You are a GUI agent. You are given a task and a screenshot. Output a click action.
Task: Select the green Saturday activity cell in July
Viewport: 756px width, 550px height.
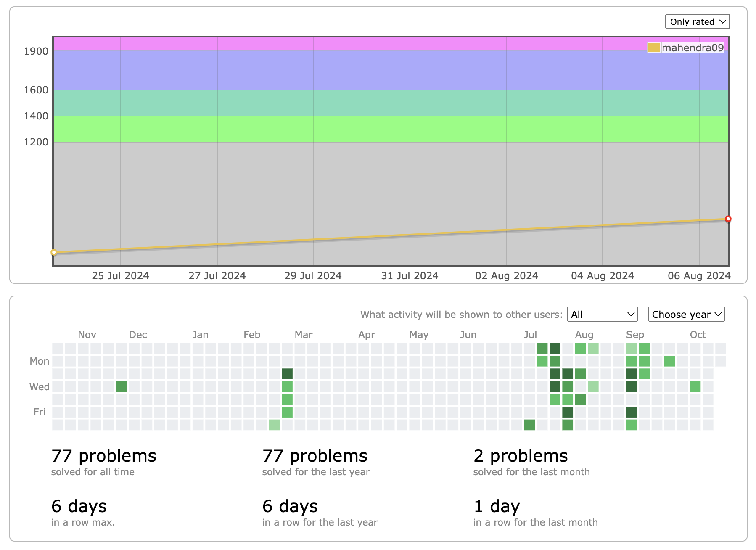[x=529, y=425]
